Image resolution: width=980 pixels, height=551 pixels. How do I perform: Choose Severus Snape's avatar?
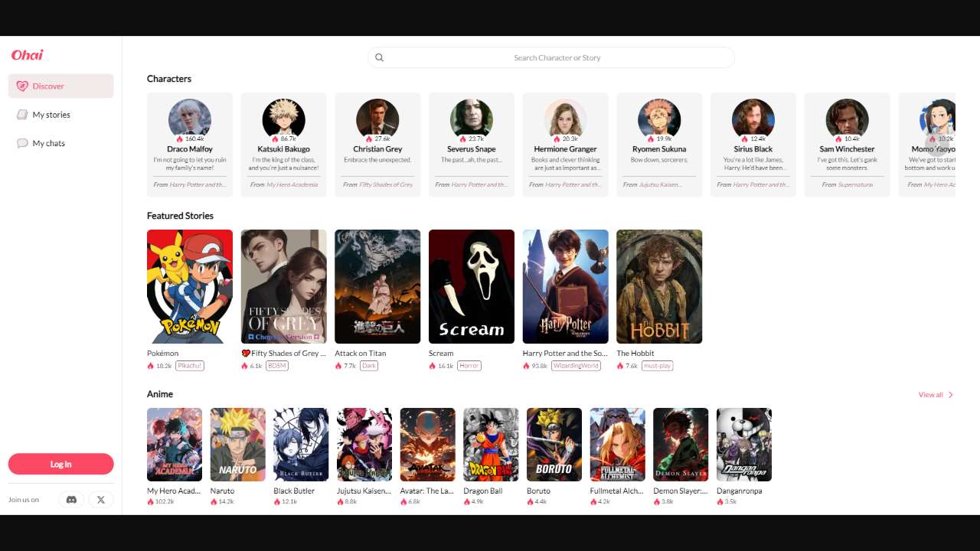471,119
